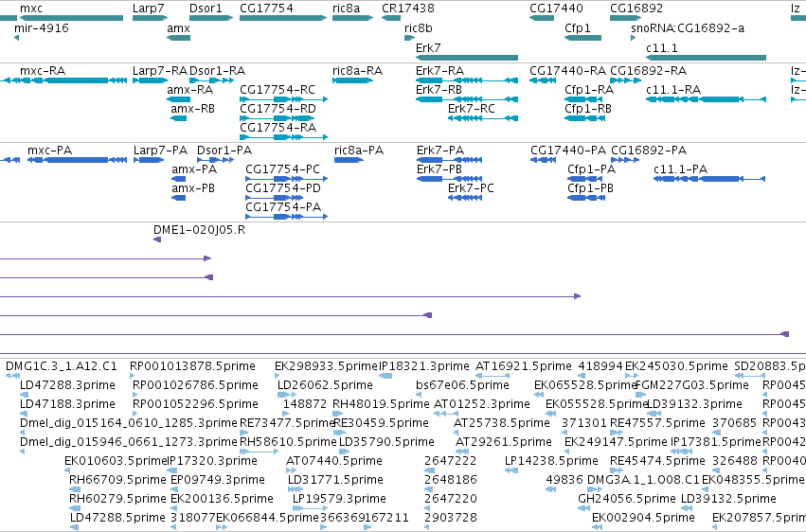
Task: Click RH66709.5prime EST label
Action: pos(117,480)
